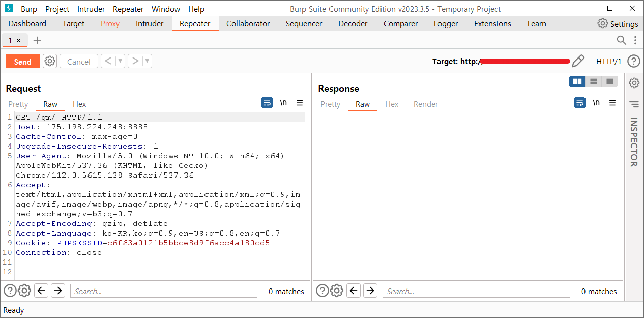Set vertical stacked layout
644x318 pixels.
594,81
